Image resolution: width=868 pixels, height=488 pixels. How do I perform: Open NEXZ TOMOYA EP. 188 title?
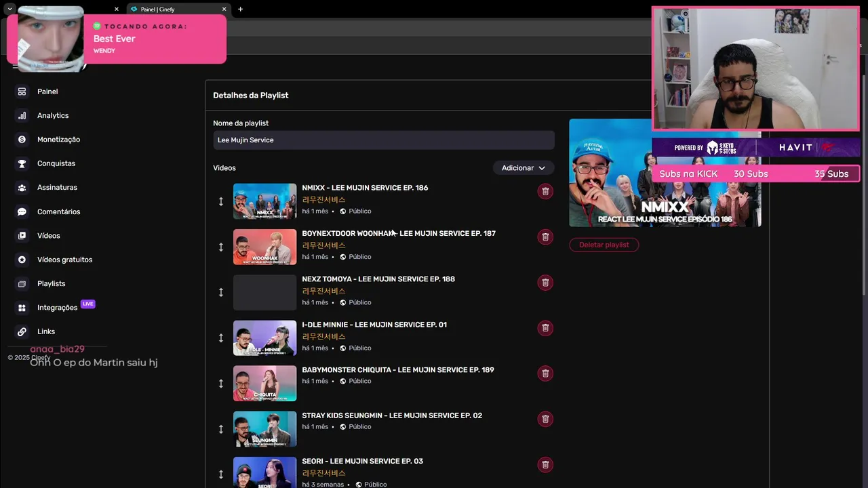point(378,279)
